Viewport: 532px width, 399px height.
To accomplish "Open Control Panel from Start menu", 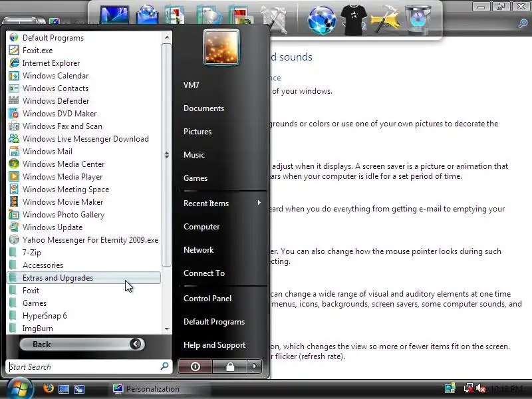I will pyautogui.click(x=207, y=299).
